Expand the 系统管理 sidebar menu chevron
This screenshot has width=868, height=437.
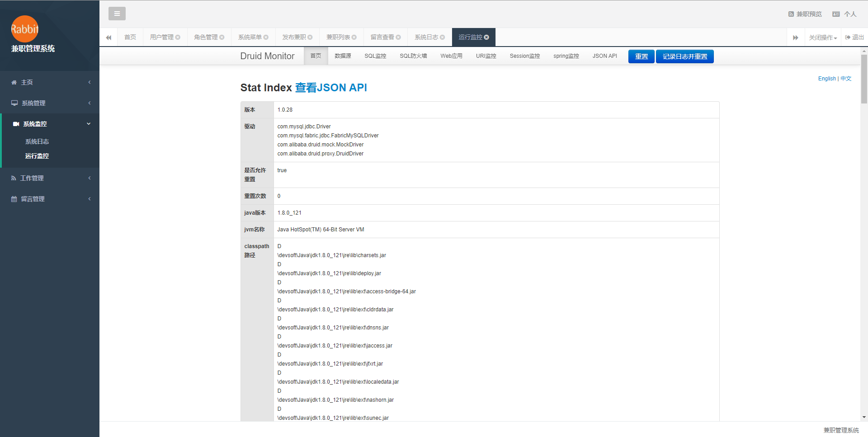click(x=90, y=103)
